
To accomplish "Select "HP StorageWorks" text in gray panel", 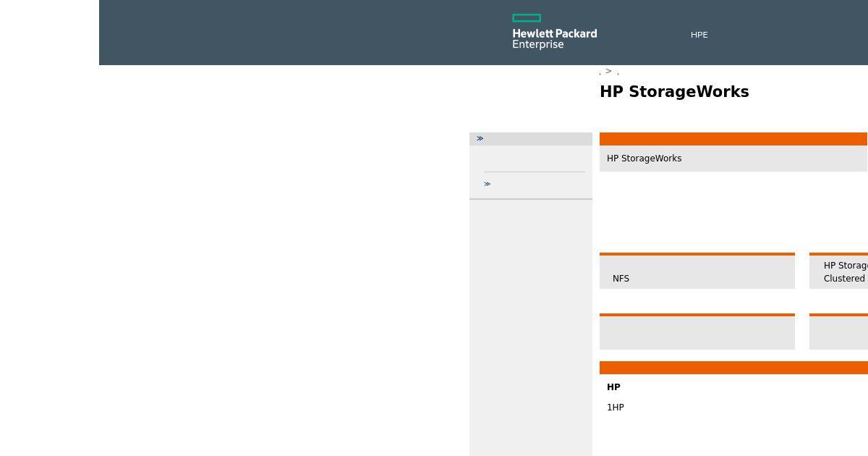I will (x=644, y=159).
